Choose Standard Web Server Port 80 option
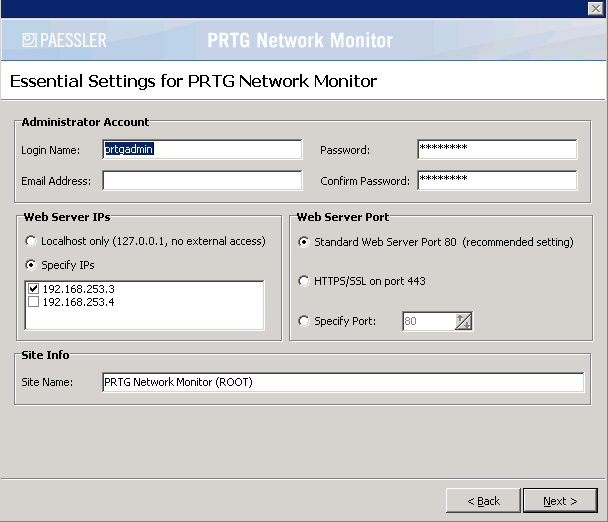 coord(304,242)
